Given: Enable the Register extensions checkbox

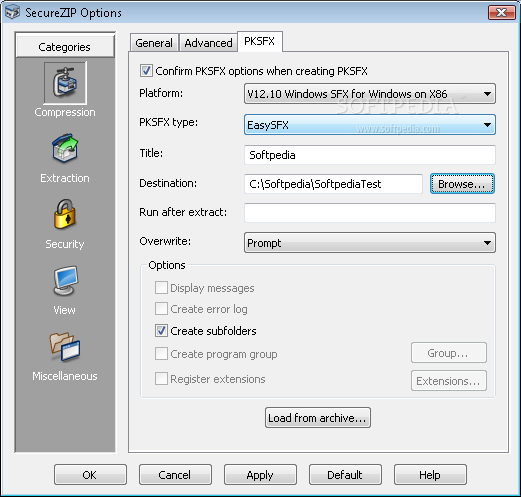Looking at the screenshot, I should 161,379.
